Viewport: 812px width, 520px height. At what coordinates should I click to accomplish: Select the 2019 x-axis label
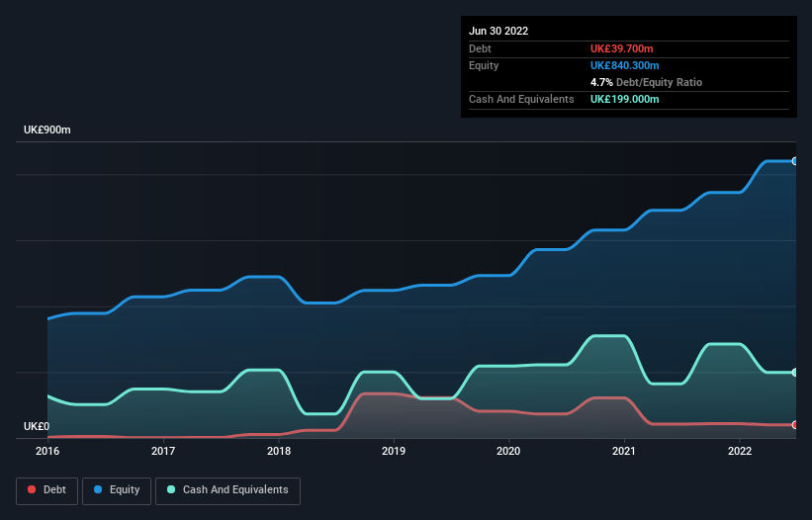coord(394,451)
